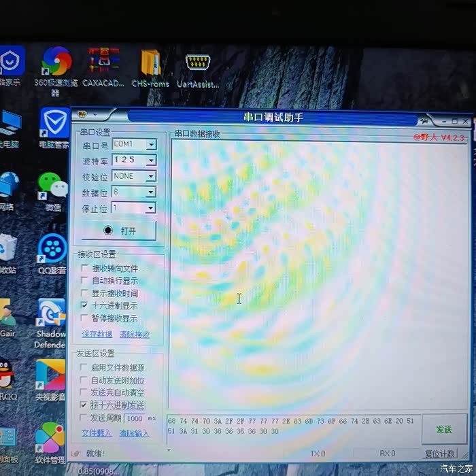Open the recycle bin 回收站 icon

click(x=7, y=248)
